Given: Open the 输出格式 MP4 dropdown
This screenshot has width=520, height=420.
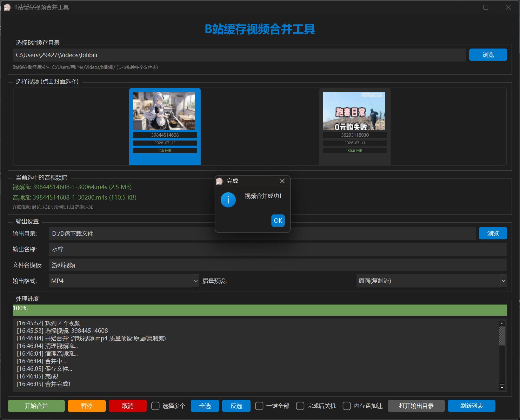Looking at the screenshot, I should 124,281.
